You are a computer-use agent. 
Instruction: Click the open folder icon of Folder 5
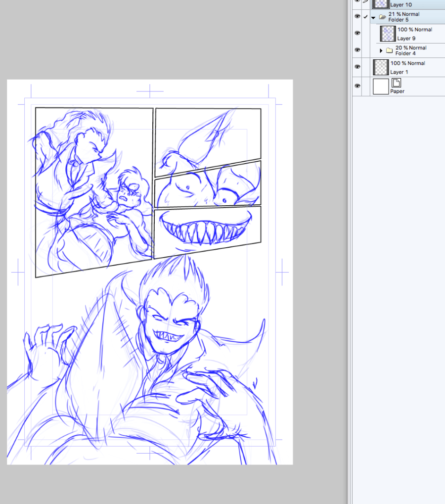click(x=382, y=17)
